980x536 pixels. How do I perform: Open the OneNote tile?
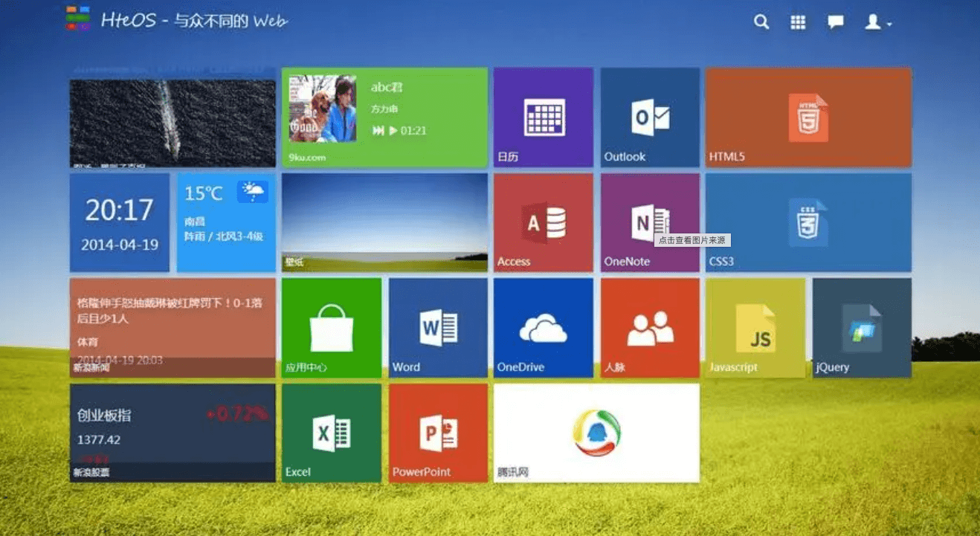[650, 222]
